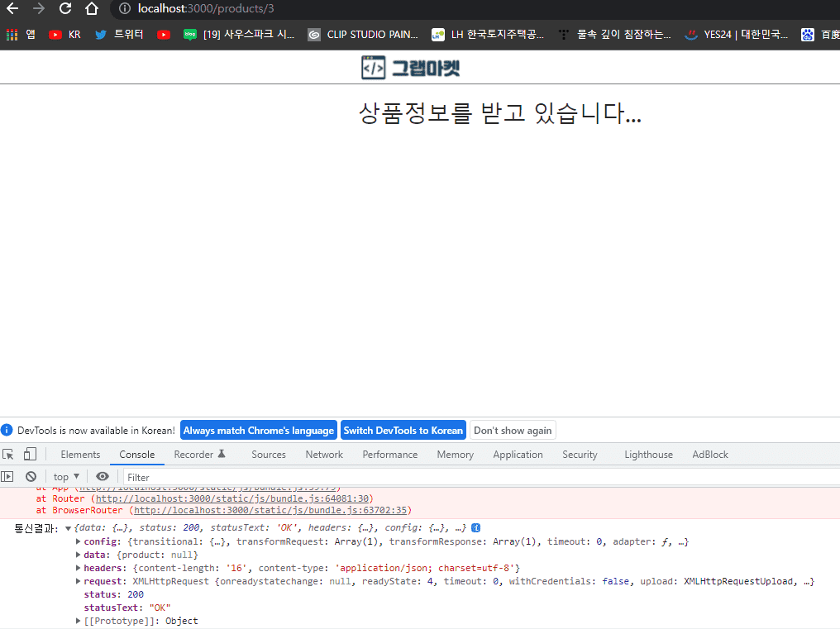Open the Apps grid bookmark icon

click(12, 35)
